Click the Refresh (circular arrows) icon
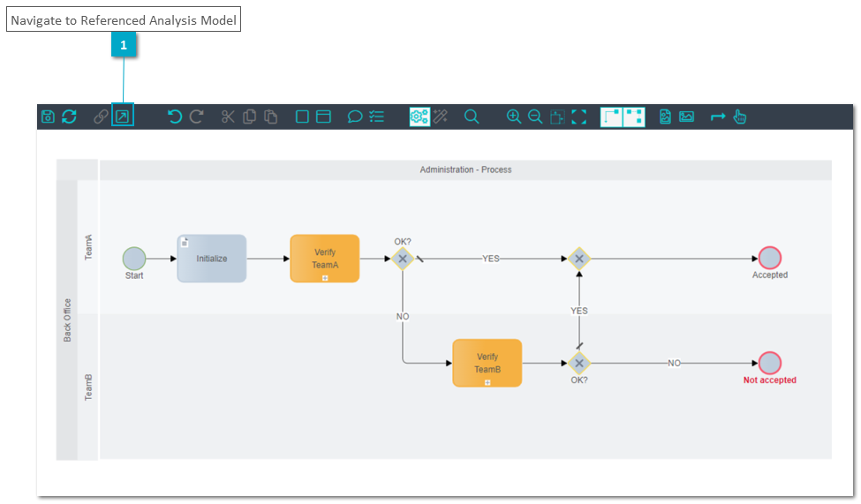 coord(69,117)
